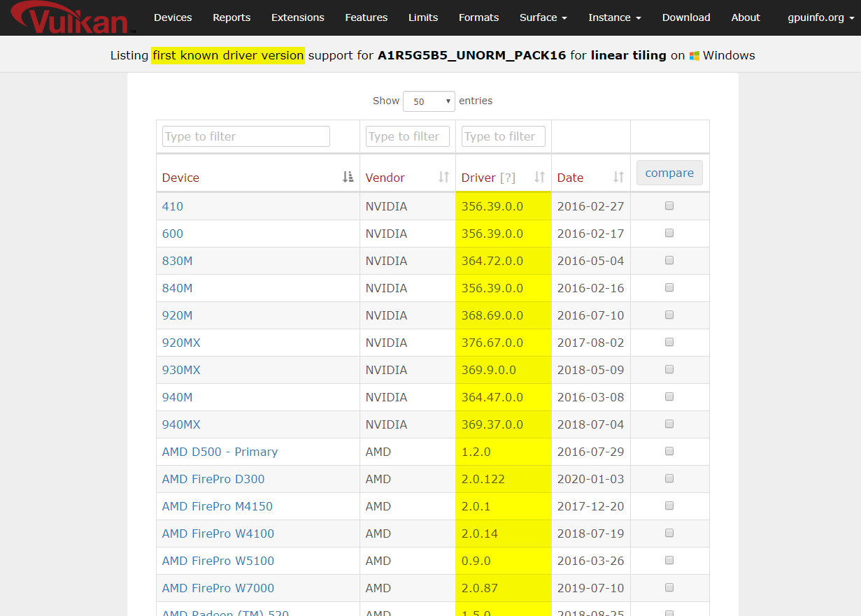This screenshot has width=861, height=616.
Task: Click date 2020-01-03 cell
Action: pyautogui.click(x=591, y=479)
